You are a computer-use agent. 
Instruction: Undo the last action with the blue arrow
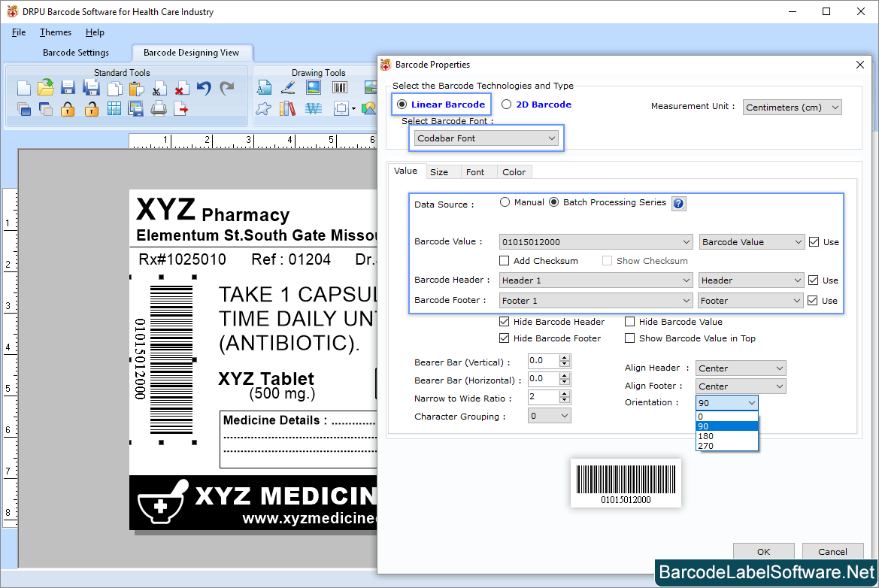click(204, 88)
